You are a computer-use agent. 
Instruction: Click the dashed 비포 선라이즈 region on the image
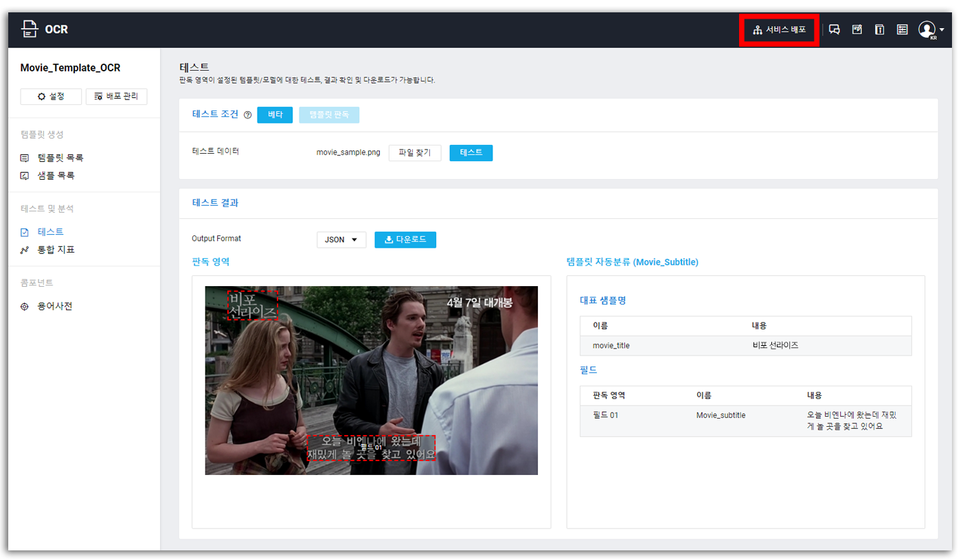253,305
